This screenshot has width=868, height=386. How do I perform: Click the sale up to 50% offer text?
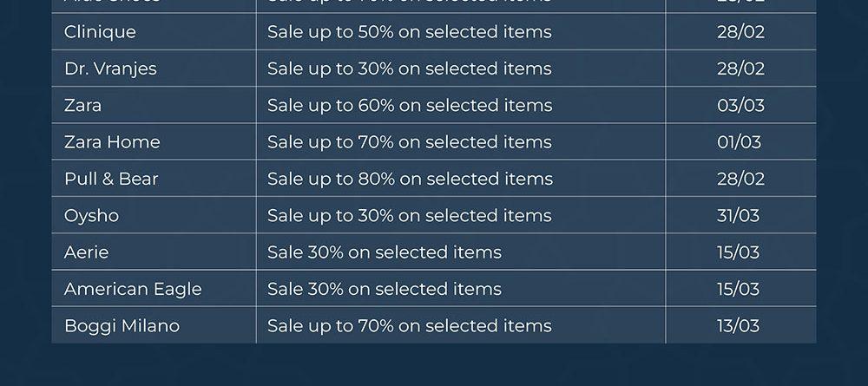(409, 32)
